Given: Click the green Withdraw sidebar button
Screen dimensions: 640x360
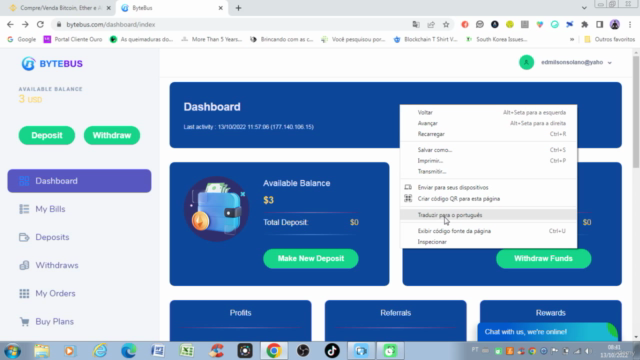Looking at the screenshot, I should click(x=112, y=136).
